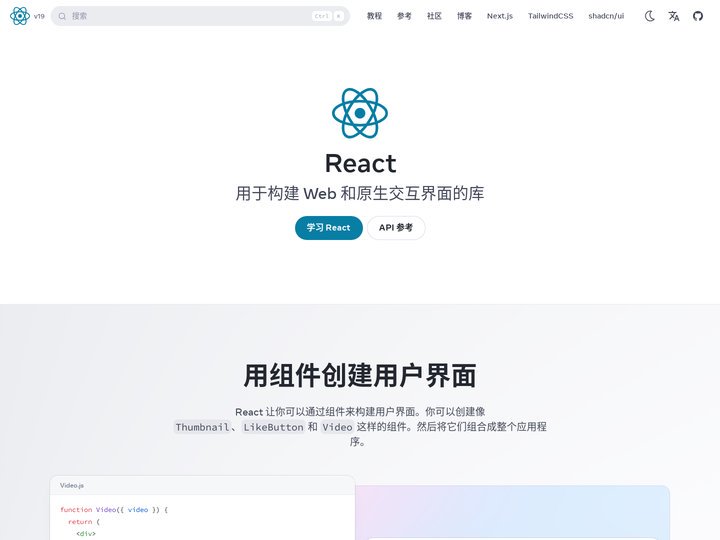This screenshot has height=540, width=720.
Task: Click the v19 version label
Action: point(39,16)
